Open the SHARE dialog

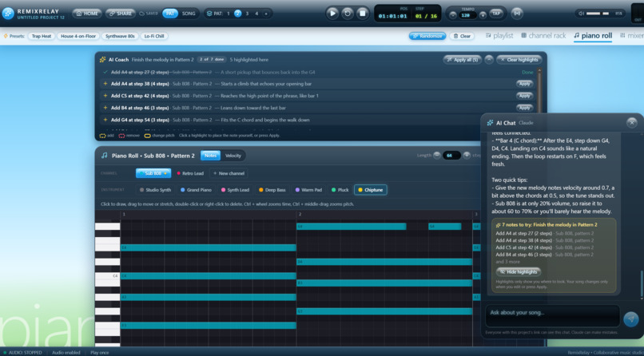tap(121, 14)
